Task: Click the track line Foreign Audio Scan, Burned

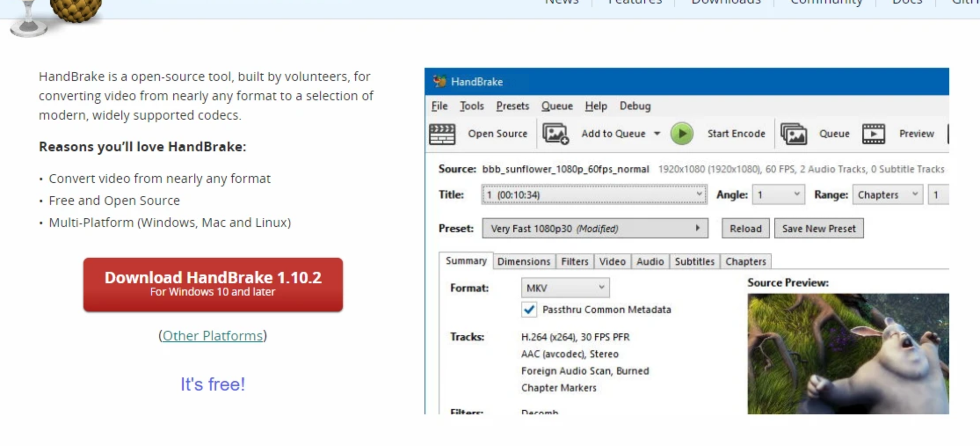Action: (585, 371)
